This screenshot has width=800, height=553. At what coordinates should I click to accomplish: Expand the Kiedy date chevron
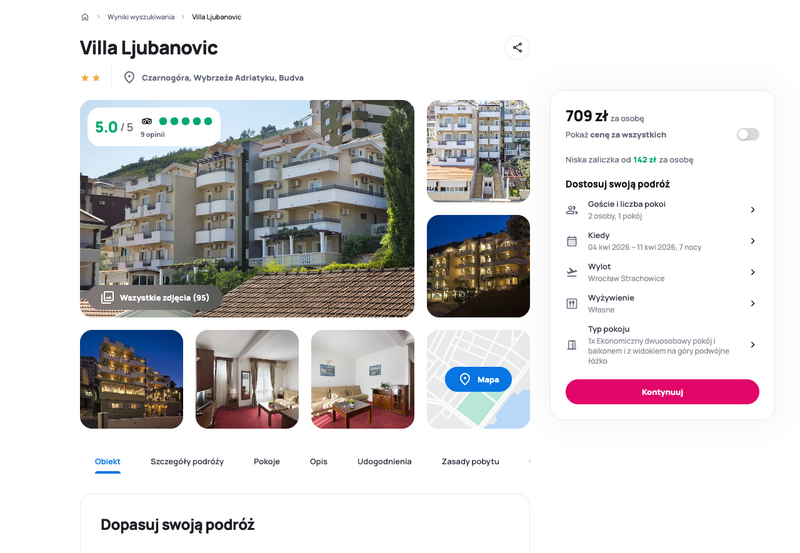753,241
